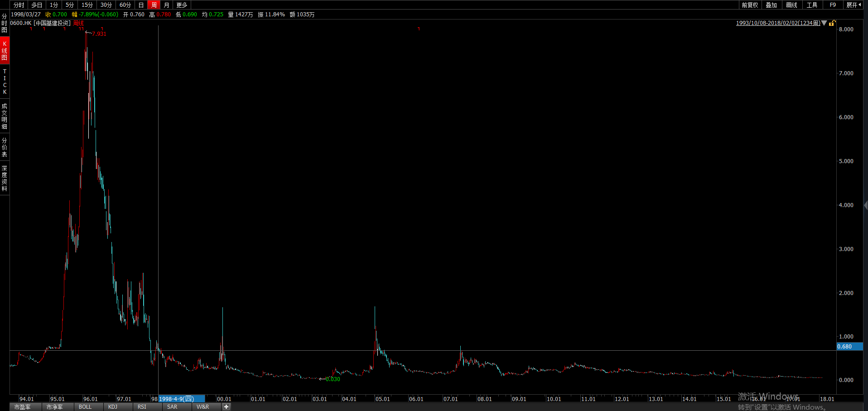
Task: Toggle the 叠加 overlay option
Action: 771,5
